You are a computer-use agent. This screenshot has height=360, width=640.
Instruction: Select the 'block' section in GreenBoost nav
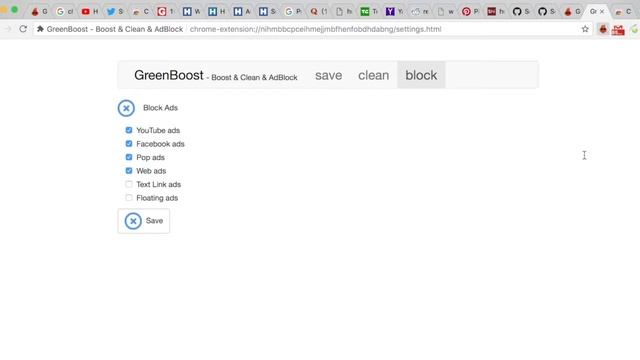[x=421, y=75]
